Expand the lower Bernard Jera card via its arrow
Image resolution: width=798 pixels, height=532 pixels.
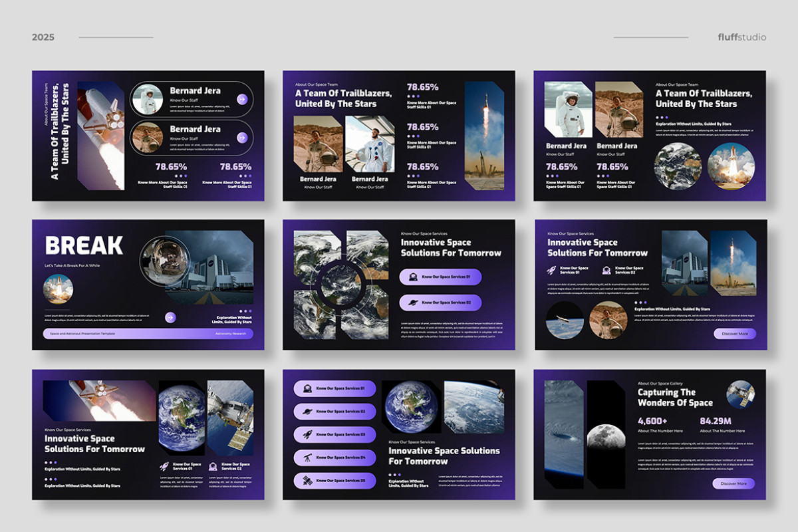[242, 137]
